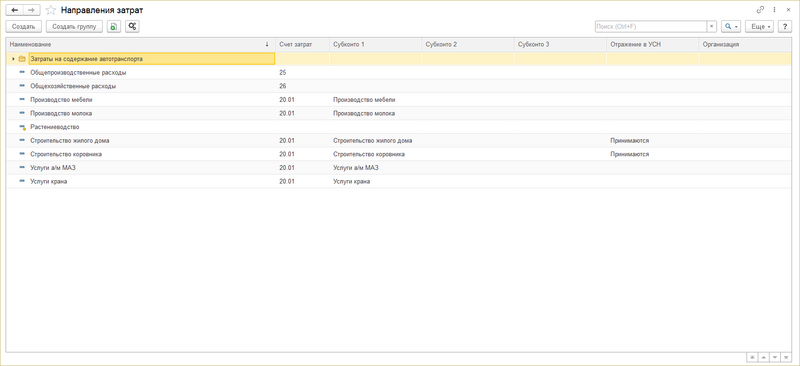Click the Отражение в УСН column header
Image resolution: width=800 pixels, height=366 pixels.
653,45
